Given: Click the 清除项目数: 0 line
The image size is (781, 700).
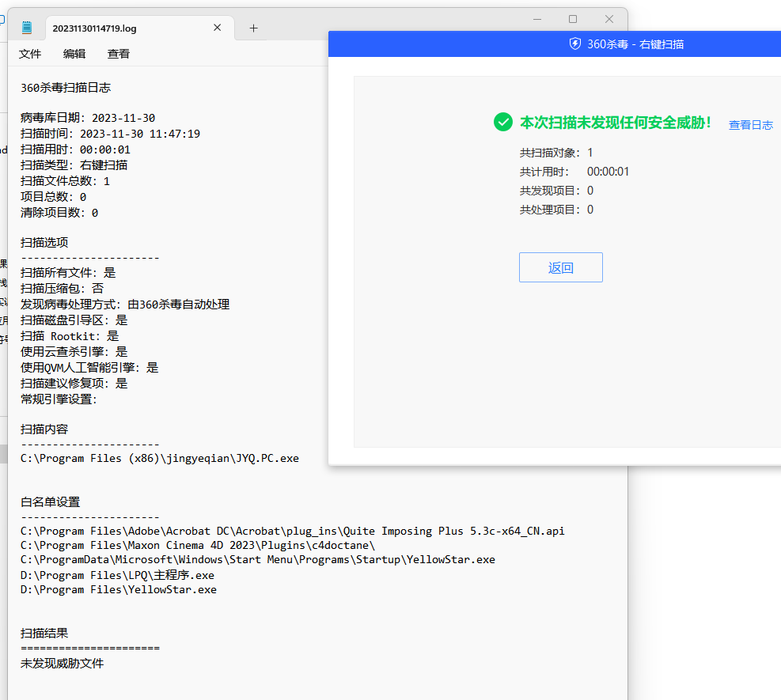Looking at the screenshot, I should click(59, 213).
